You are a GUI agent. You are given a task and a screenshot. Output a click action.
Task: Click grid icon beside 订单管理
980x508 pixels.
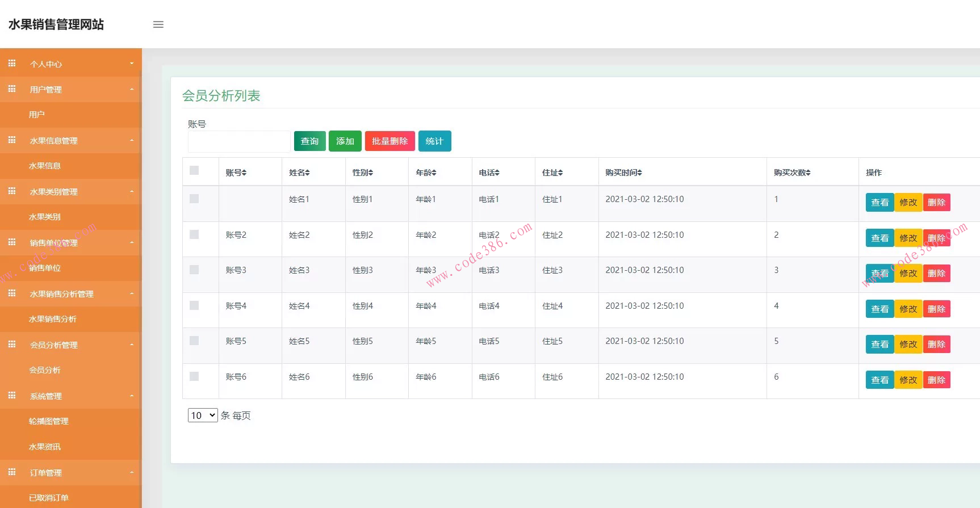(x=12, y=472)
